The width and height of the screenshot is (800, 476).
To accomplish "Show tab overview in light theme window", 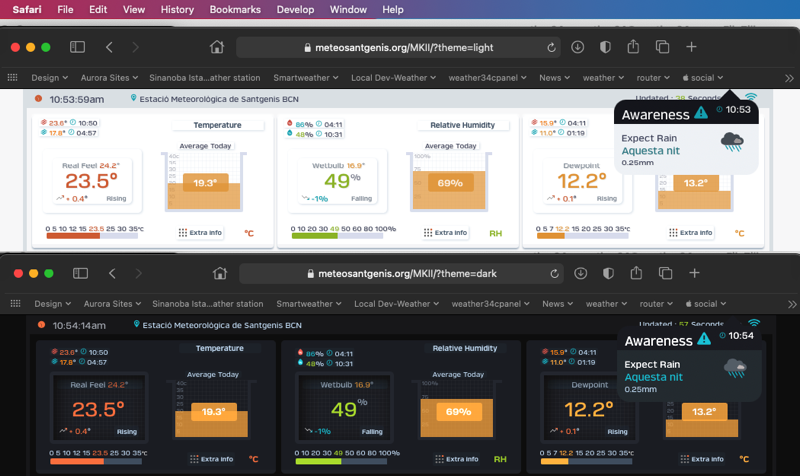I will pyautogui.click(x=662, y=47).
